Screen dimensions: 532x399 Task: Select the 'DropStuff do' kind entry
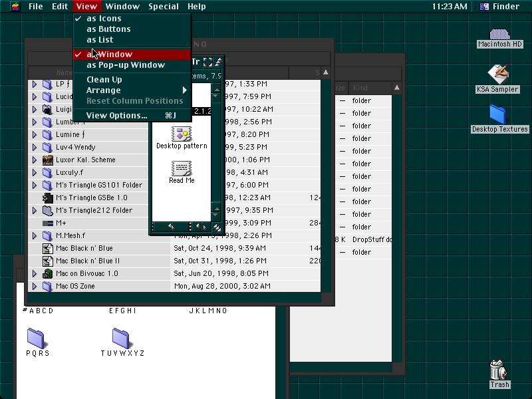pos(372,239)
